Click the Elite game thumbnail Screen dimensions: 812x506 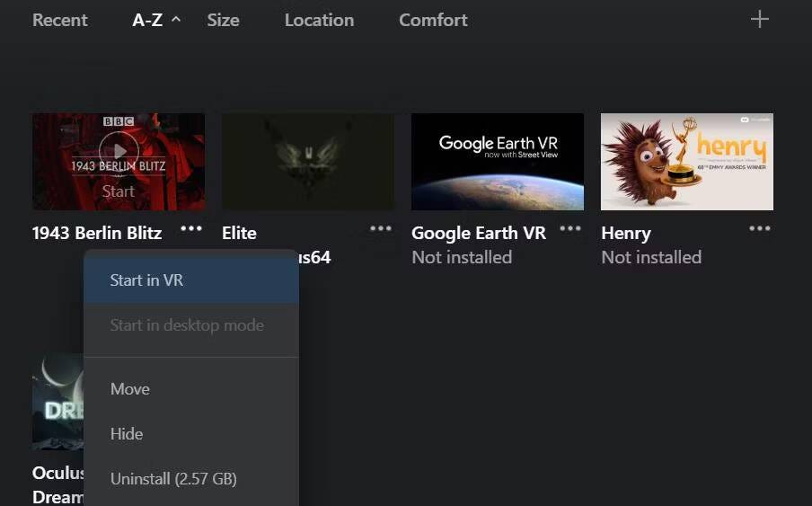click(308, 162)
